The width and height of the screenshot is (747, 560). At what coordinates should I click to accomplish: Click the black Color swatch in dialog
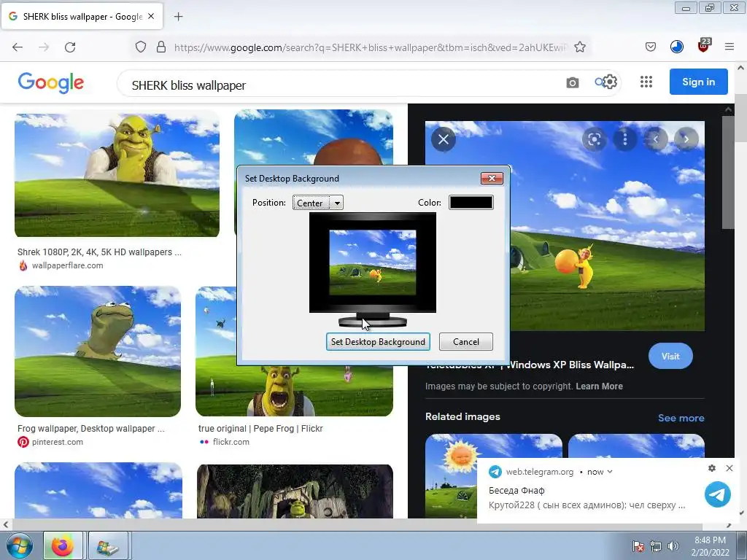click(x=471, y=203)
